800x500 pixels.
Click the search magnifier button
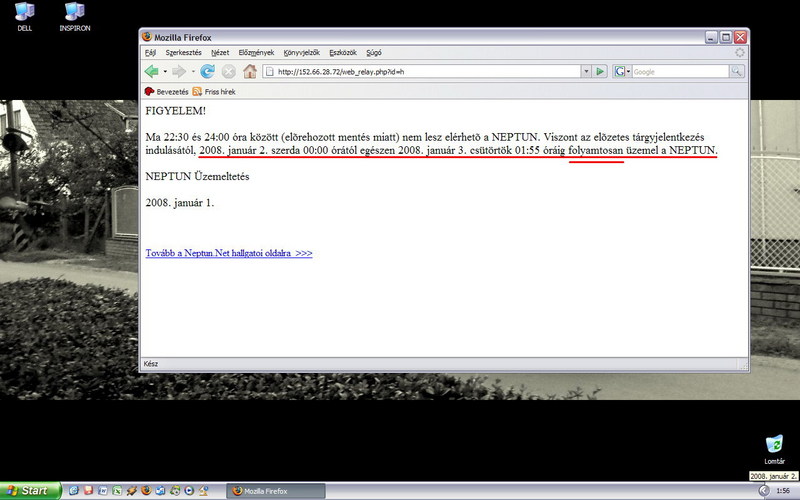tap(736, 71)
